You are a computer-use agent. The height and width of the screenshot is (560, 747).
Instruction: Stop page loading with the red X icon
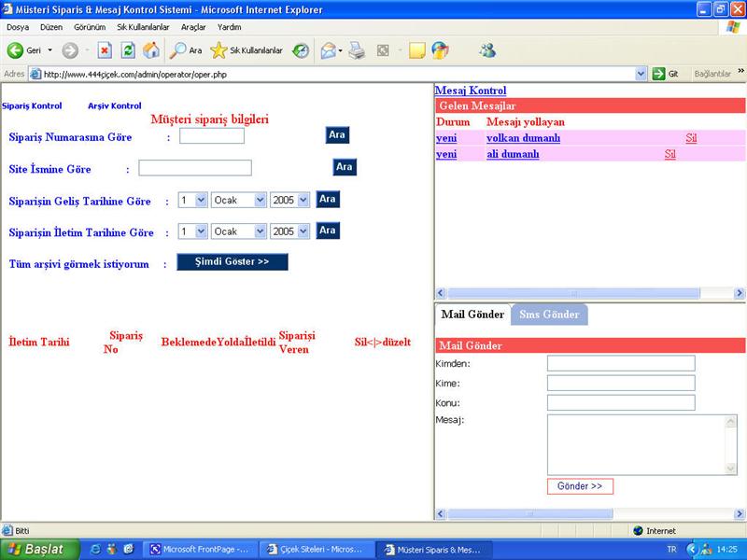(x=105, y=50)
